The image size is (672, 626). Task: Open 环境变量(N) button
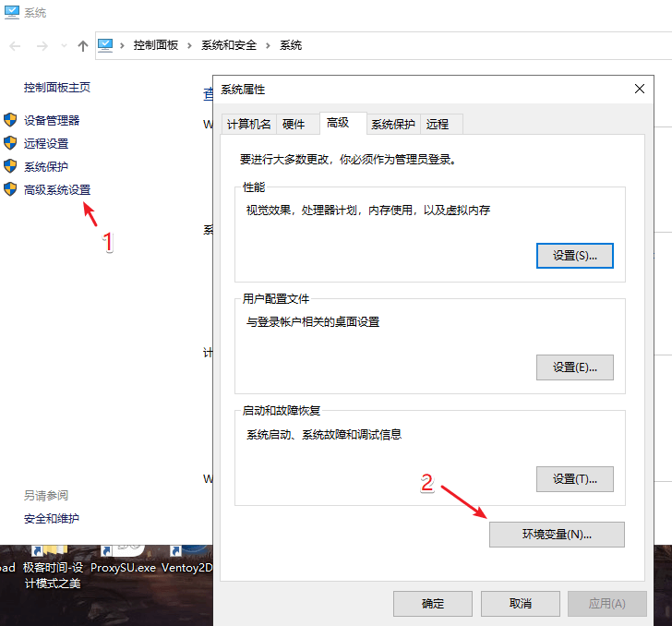click(x=557, y=535)
